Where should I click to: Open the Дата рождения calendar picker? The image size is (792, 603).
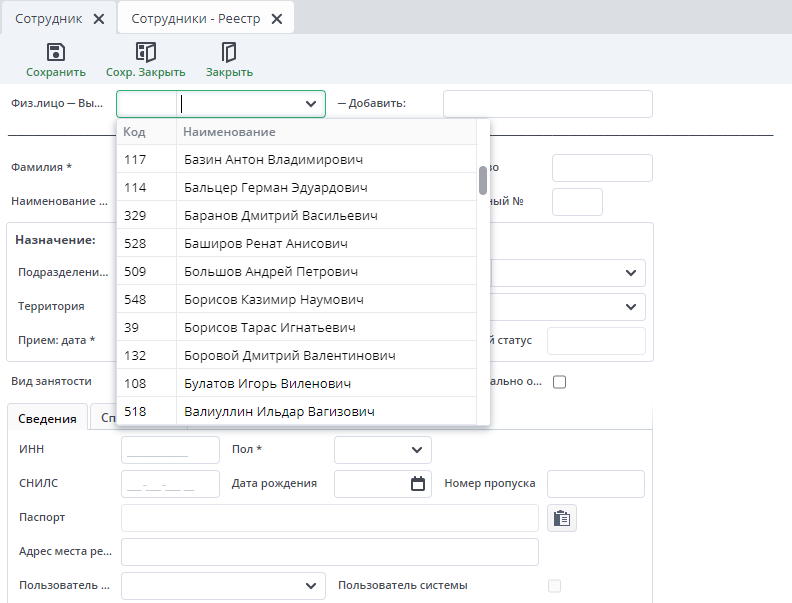coord(418,484)
